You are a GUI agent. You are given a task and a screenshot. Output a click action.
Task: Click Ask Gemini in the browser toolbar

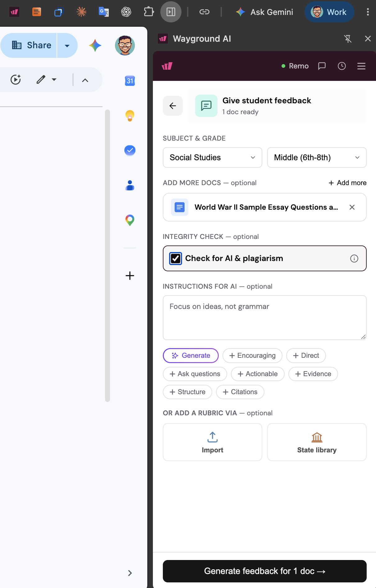point(264,12)
